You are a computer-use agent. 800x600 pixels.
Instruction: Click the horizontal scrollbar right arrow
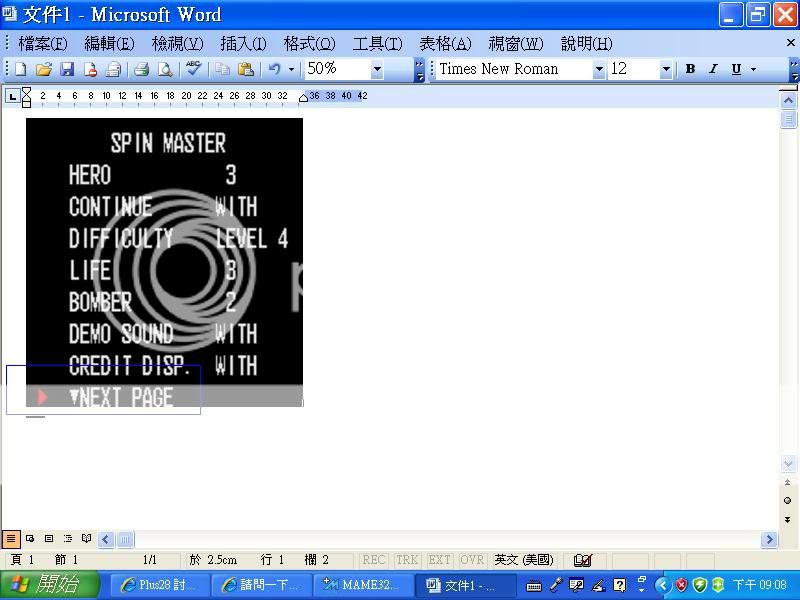769,539
